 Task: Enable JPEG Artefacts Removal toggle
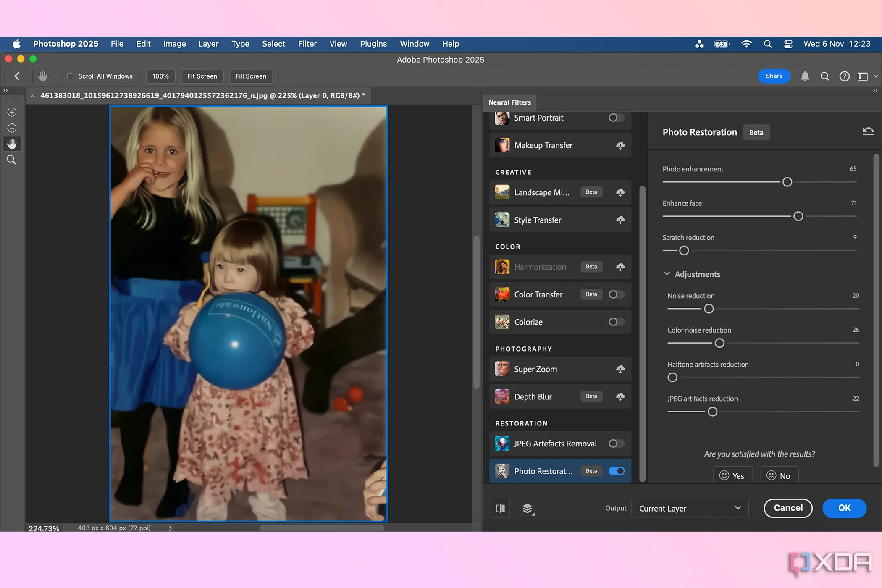click(616, 444)
